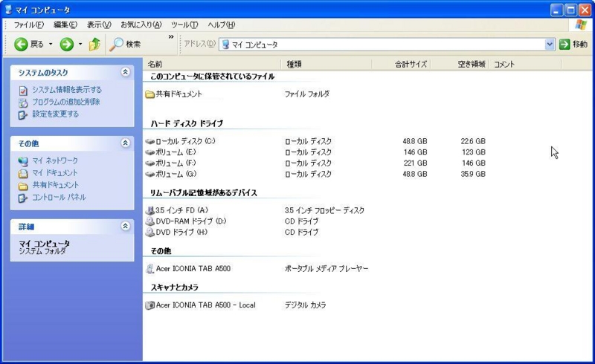The width and height of the screenshot is (595, 364).
Task: Click the address bar field
Action: tap(386, 45)
